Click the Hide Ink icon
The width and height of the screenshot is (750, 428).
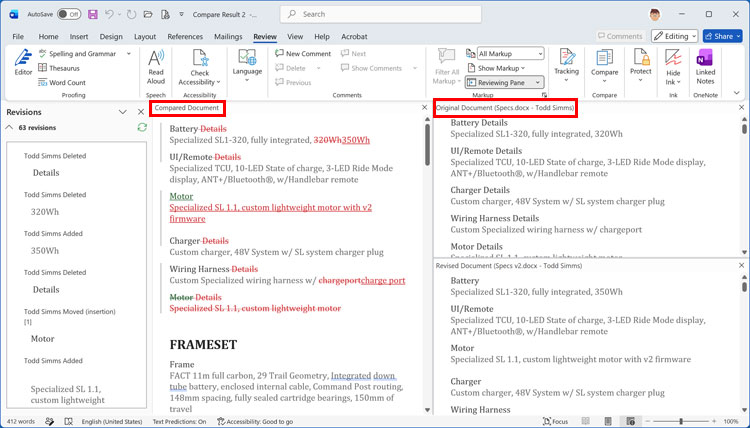(673, 58)
